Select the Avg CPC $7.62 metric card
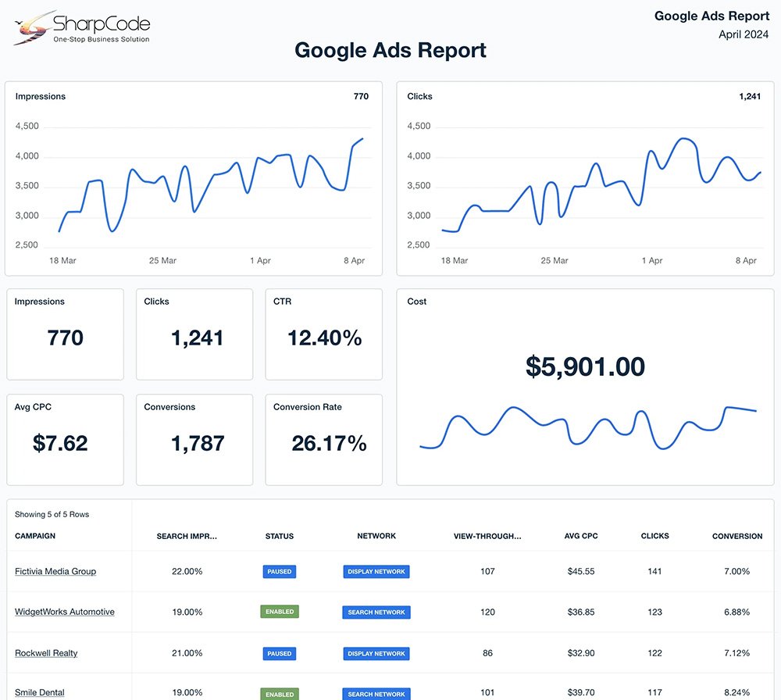Screen dimensions: 781x700 [x=66, y=440]
